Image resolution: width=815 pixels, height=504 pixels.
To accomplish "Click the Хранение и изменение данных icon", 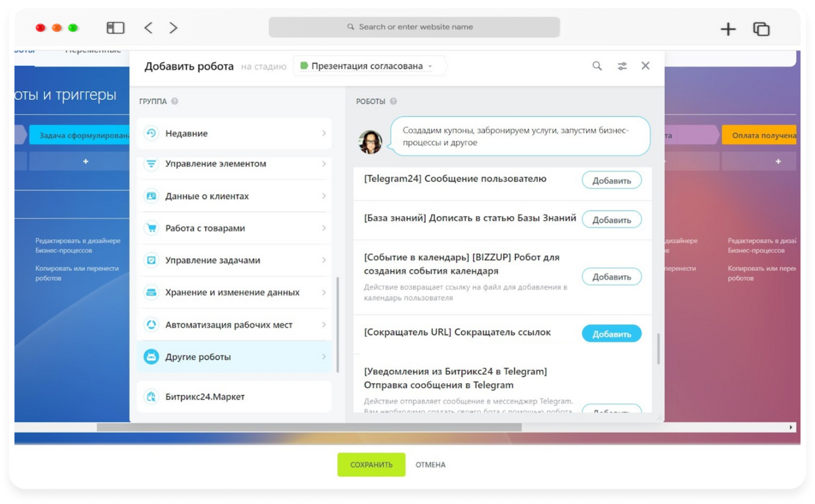I will tap(151, 293).
